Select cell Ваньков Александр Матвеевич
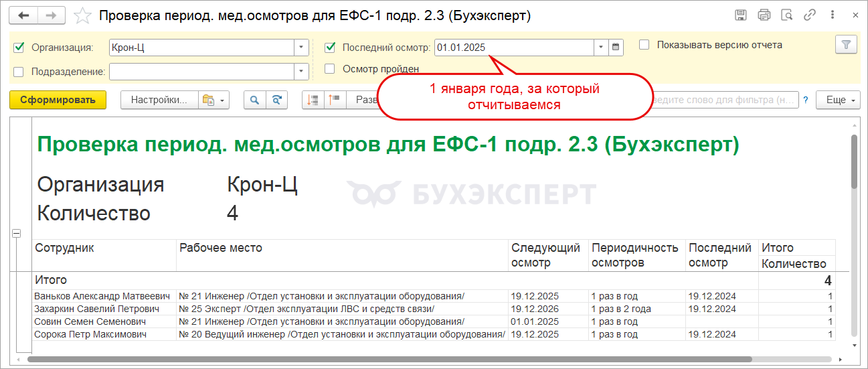This screenshot has height=369, width=868. click(104, 296)
